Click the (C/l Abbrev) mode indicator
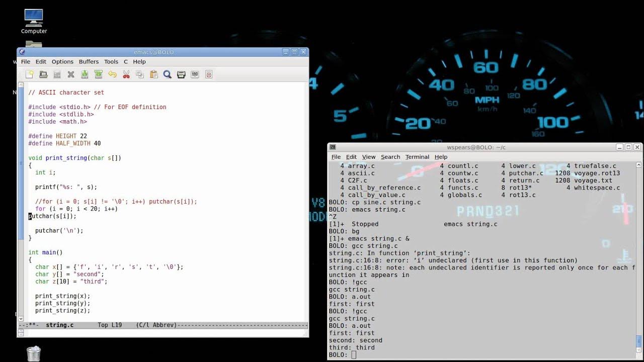This screenshot has width=644, height=362. (x=156, y=325)
